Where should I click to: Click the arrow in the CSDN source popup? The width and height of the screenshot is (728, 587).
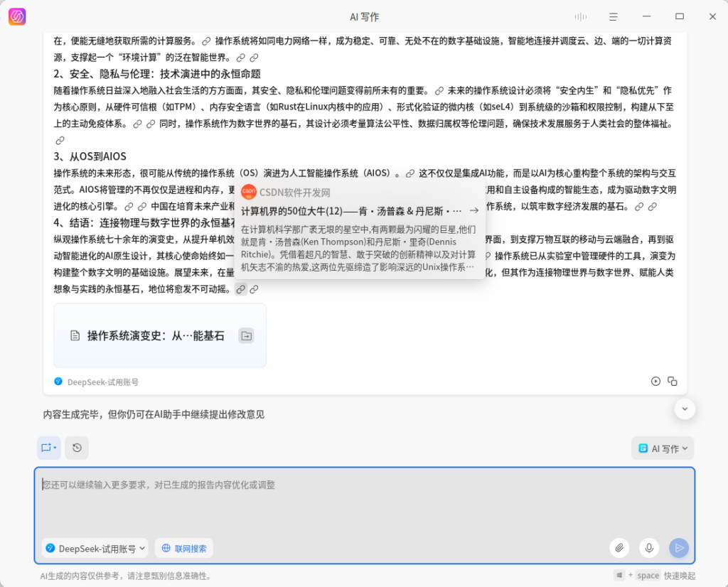click(473, 210)
